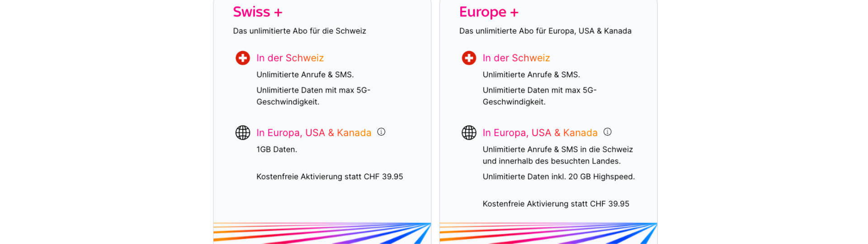
Task: Open the roaming info icon in the Swiss + card
Action: coord(382,132)
